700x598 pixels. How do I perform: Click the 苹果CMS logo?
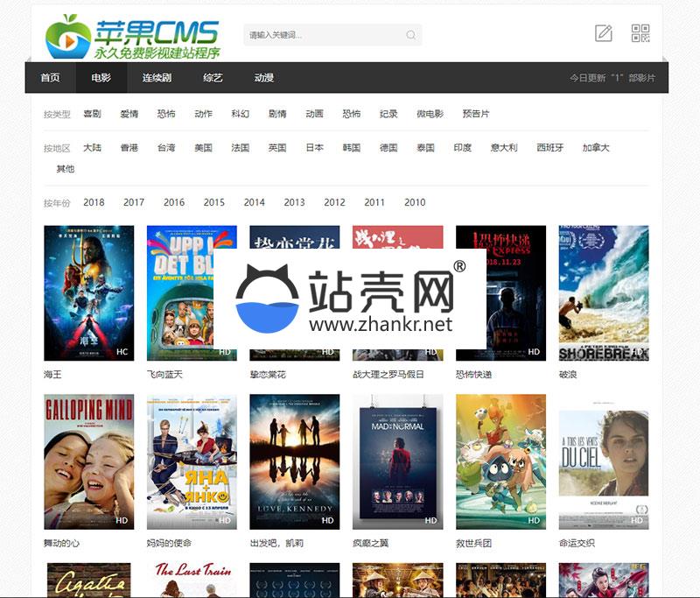(x=133, y=37)
